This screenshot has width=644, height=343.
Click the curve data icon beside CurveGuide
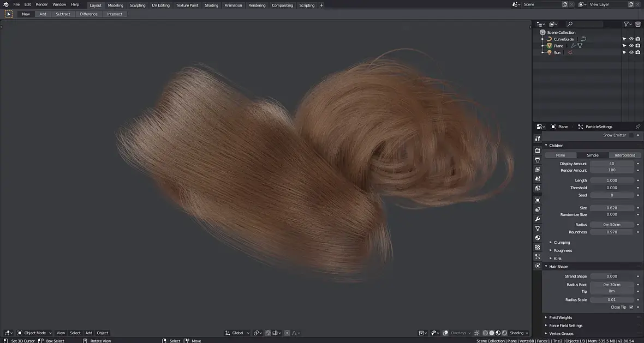(x=583, y=39)
